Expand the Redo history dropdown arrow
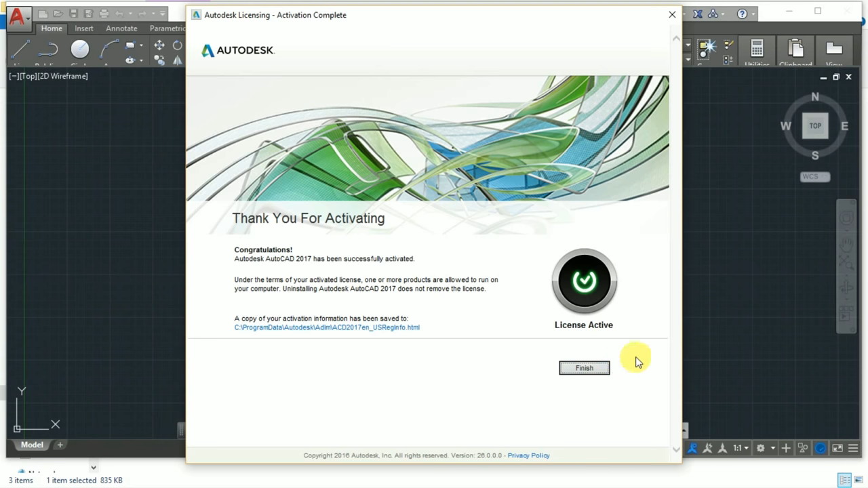The height and width of the screenshot is (488, 868). tap(153, 14)
